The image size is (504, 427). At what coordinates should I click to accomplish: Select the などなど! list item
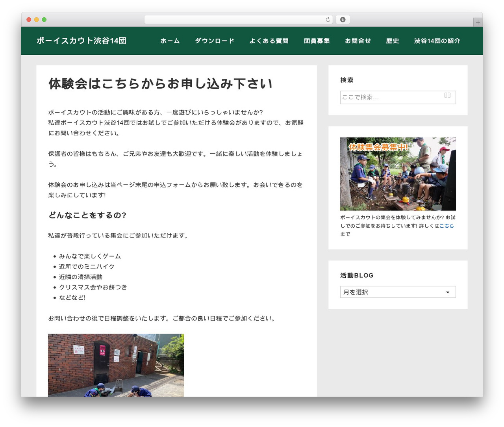click(x=72, y=297)
